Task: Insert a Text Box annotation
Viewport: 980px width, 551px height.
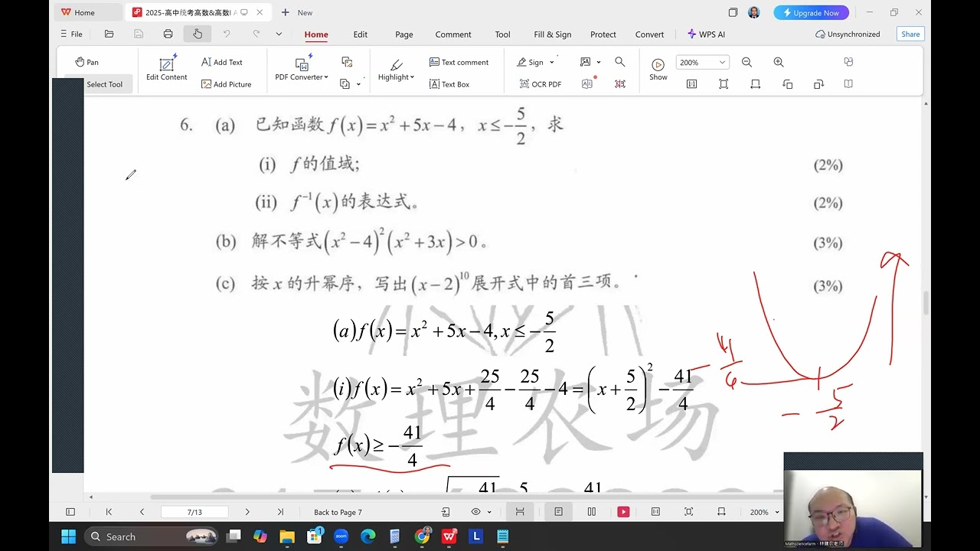Action: [x=449, y=84]
